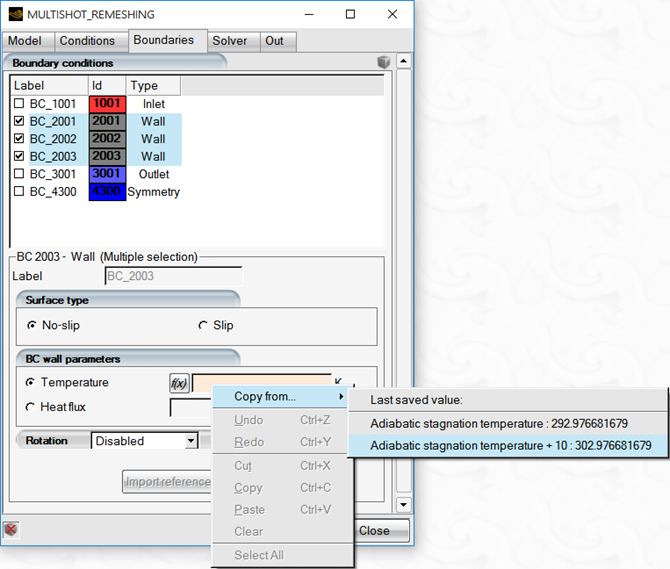Open the Rotation dropdown set to Disabled

(x=145, y=441)
